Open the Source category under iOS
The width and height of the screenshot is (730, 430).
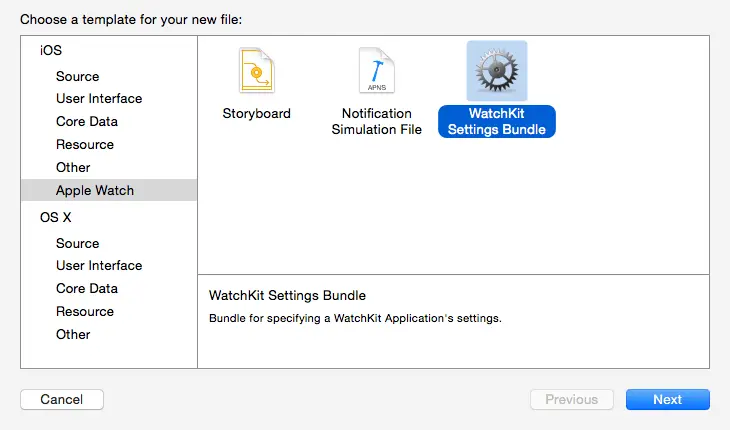coord(78,76)
